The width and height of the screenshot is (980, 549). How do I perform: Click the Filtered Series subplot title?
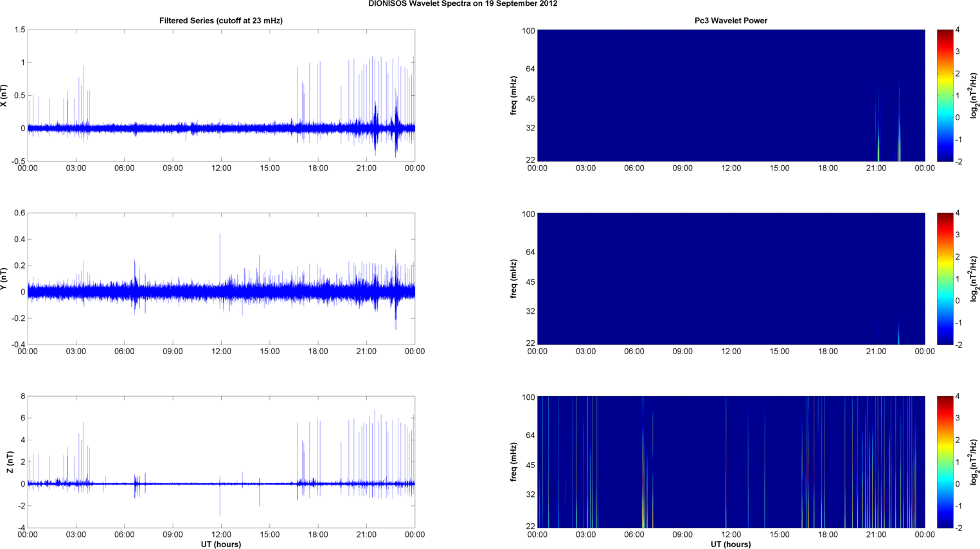[x=221, y=21]
